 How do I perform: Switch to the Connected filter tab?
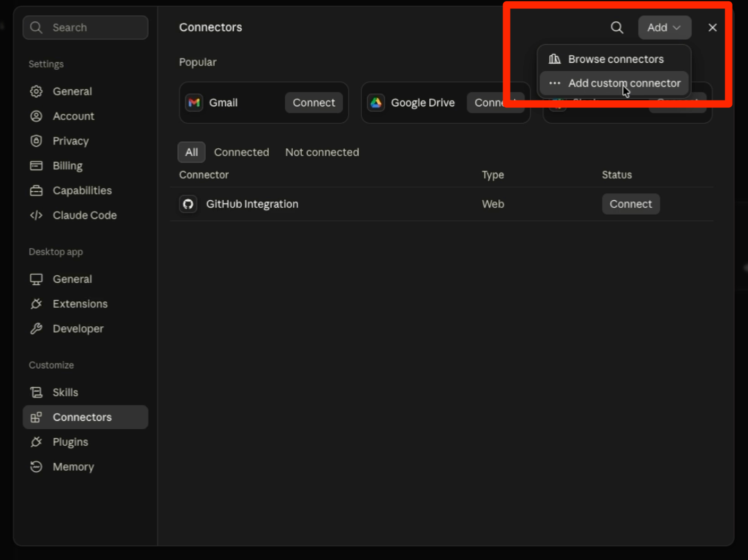pyautogui.click(x=242, y=152)
